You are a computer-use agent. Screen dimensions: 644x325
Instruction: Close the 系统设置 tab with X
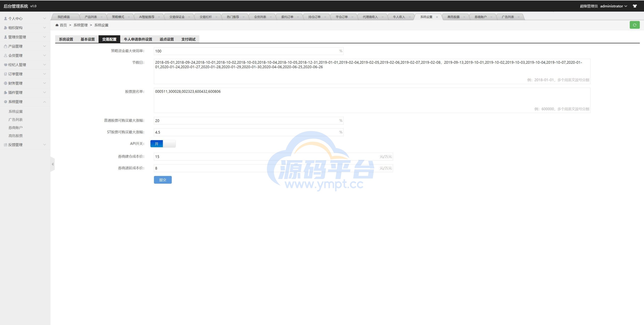(437, 17)
